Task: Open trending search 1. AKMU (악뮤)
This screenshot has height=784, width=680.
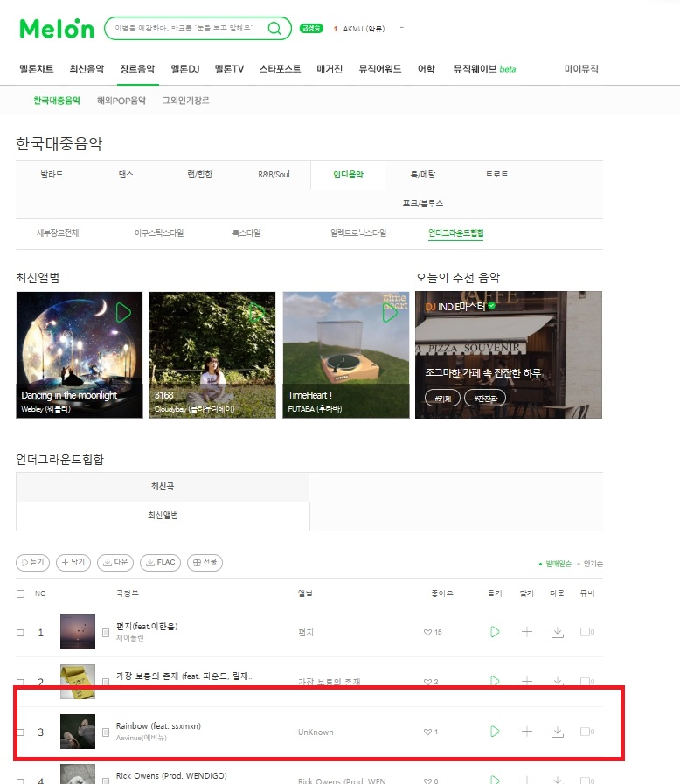Action: pyautogui.click(x=359, y=29)
